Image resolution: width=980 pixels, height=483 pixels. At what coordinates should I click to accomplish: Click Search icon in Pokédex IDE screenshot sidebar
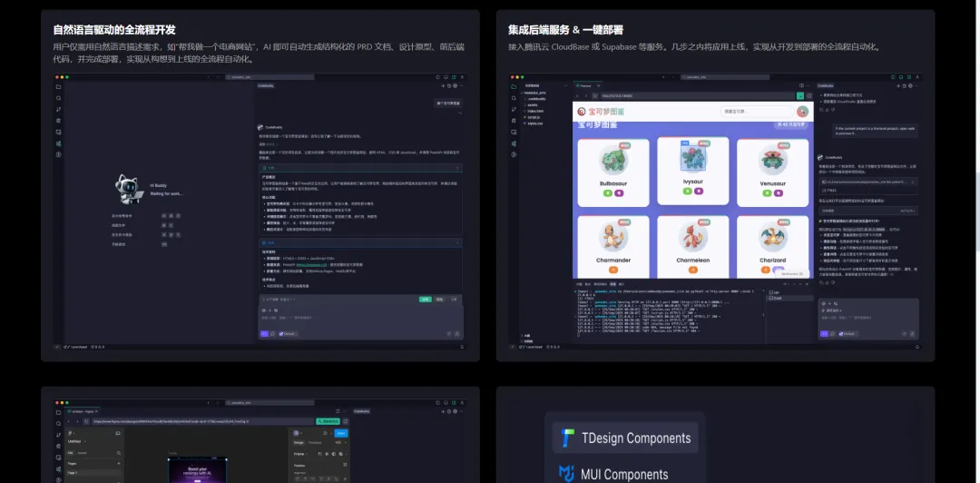514,98
